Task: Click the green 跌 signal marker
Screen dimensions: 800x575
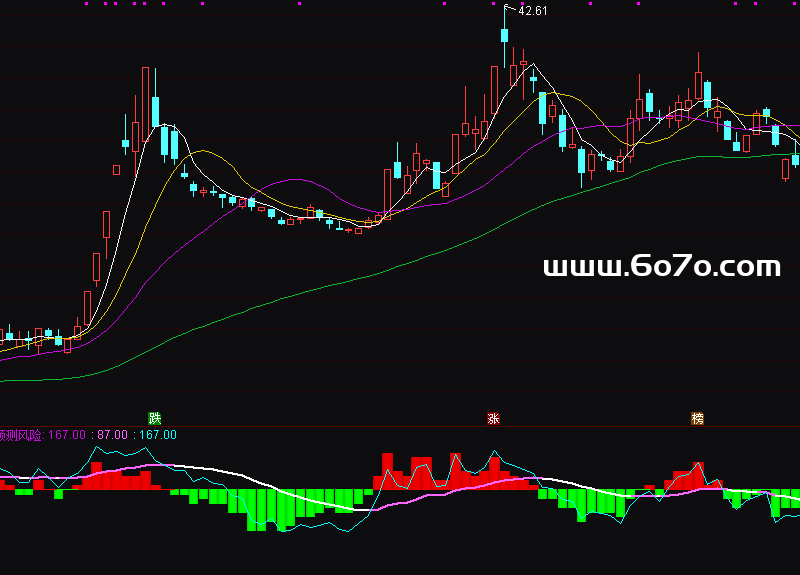Action: tap(155, 418)
